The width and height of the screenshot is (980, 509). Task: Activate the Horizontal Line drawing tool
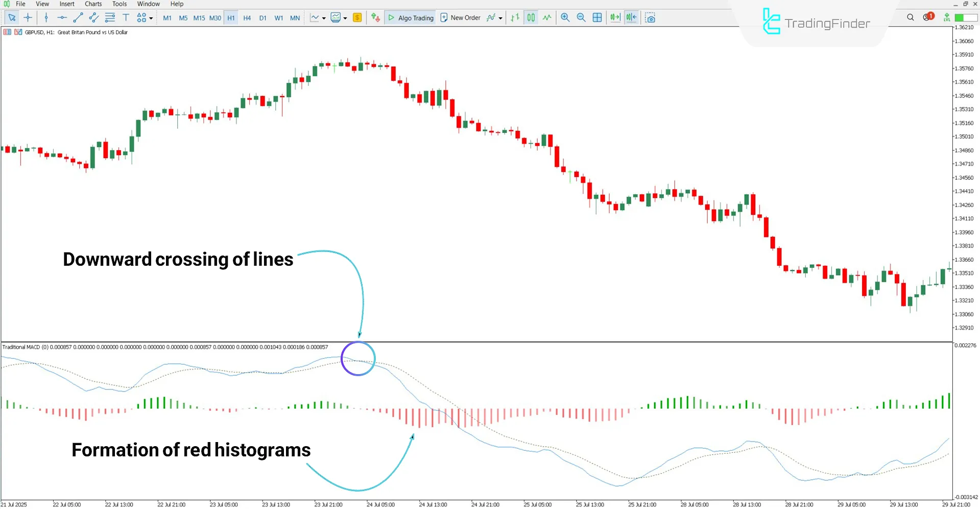pos(62,18)
